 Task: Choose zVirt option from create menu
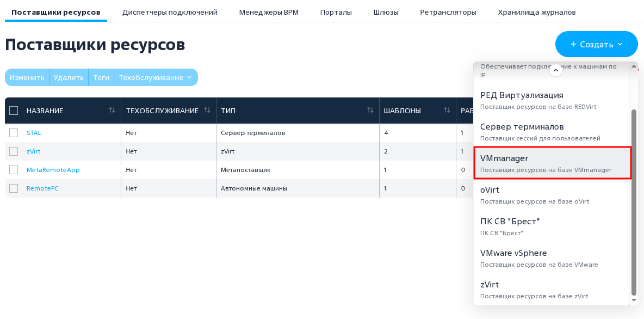click(x=552, y=290)
